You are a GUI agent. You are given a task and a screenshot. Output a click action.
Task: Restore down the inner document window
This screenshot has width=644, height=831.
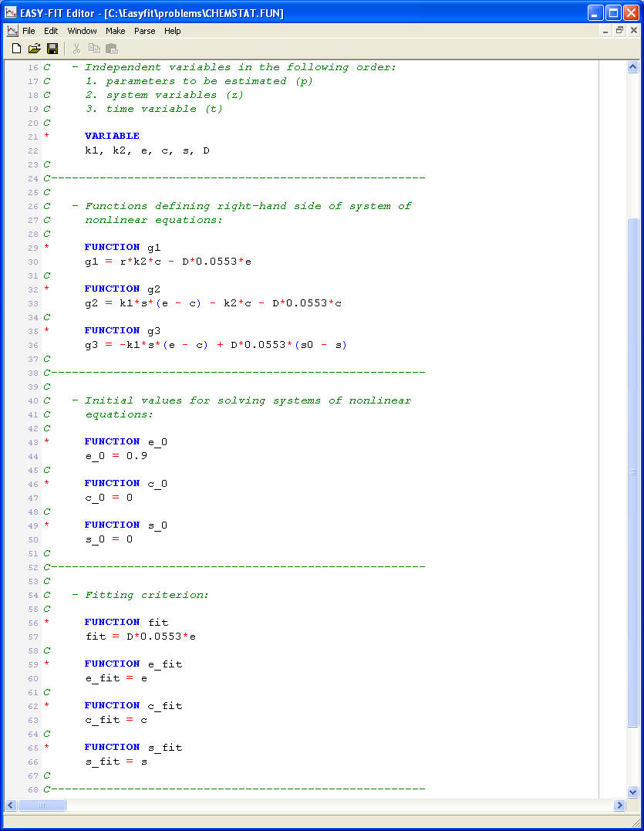[619, 31]
